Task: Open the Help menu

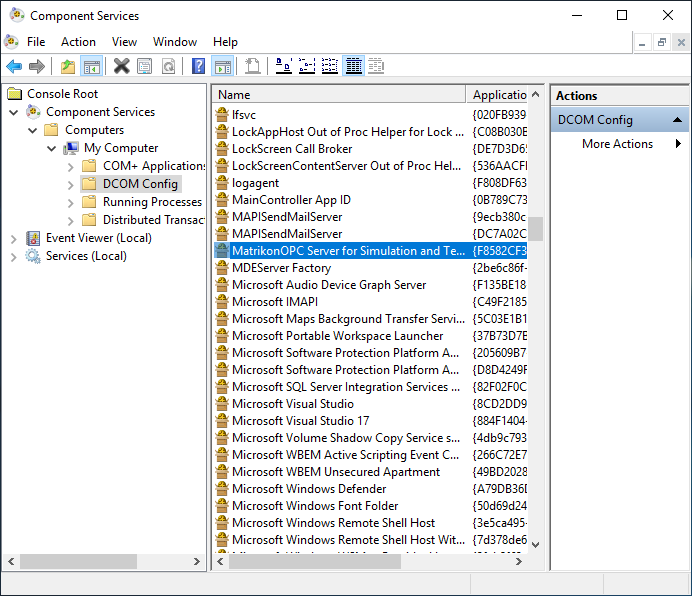Action: click(225, 42)
